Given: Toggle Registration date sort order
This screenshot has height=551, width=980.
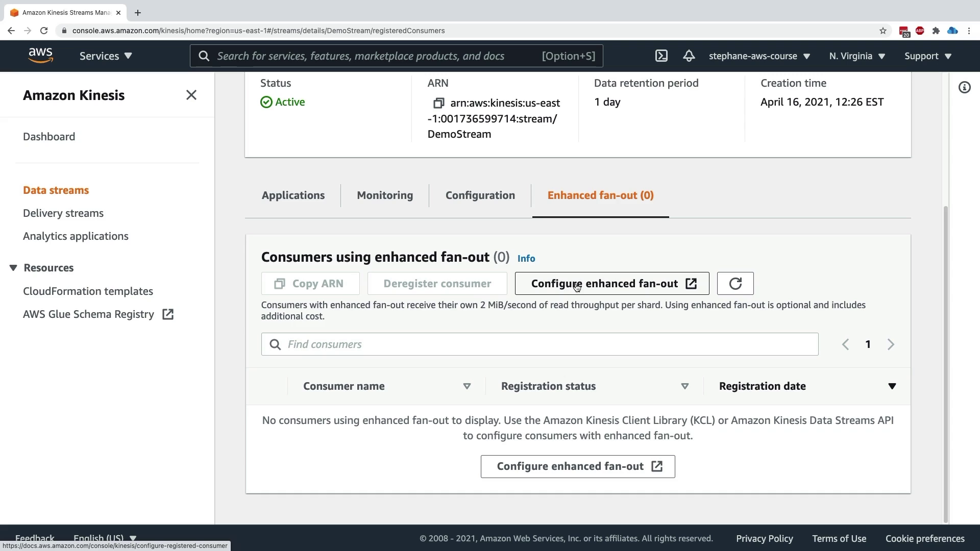Looking at the screenshot, I should point(892,386).
